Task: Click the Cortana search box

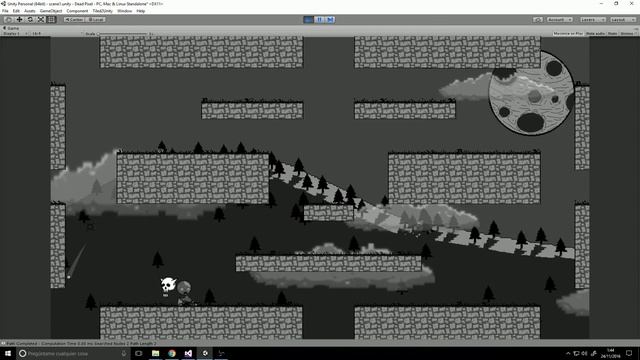Action: click(73, 353)
